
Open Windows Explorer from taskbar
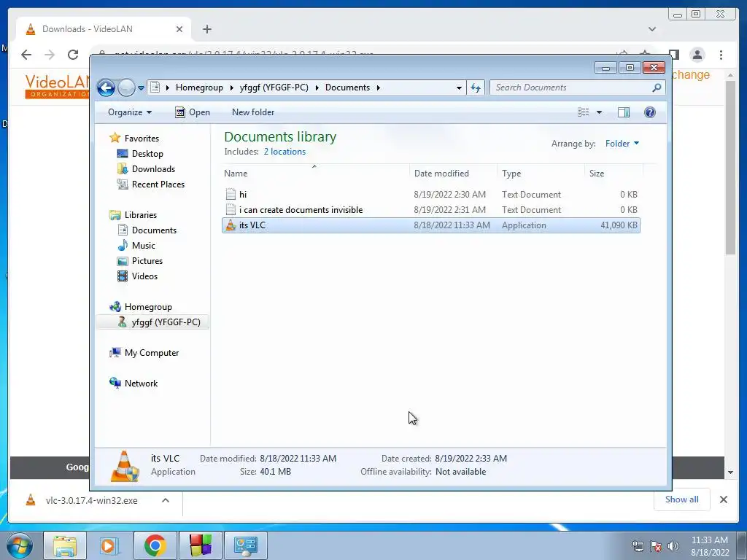click(x=65, y=545)
